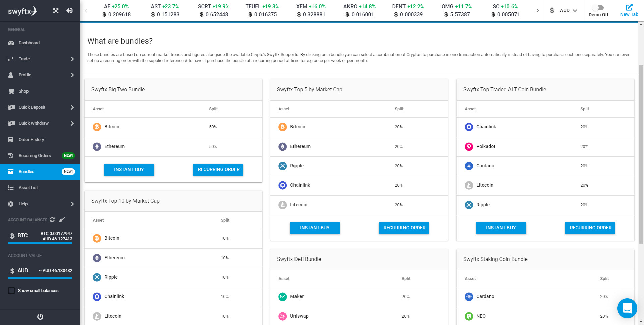Expand the Help menu
This screenshot has width=644, height=325.
click(40, 204)
